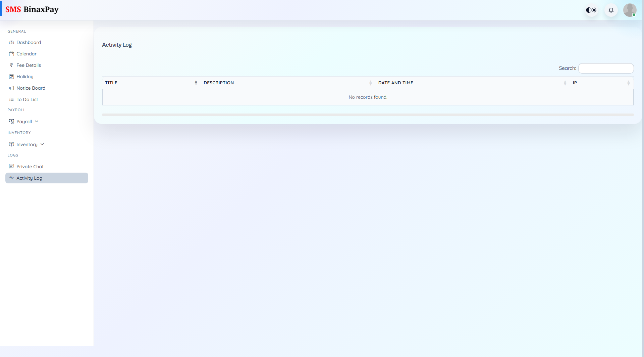This screenshot has width=644, height=357.
Task: Open the Calendar icon
Action: click(11, 54)
